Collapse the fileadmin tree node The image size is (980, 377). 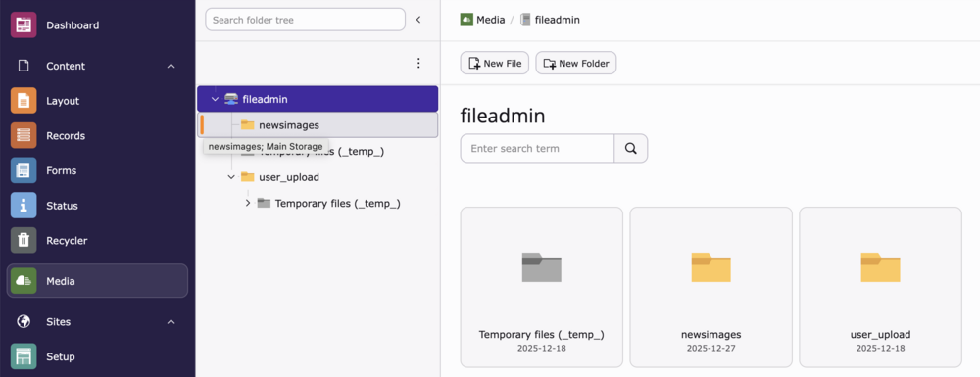(215, 99)
